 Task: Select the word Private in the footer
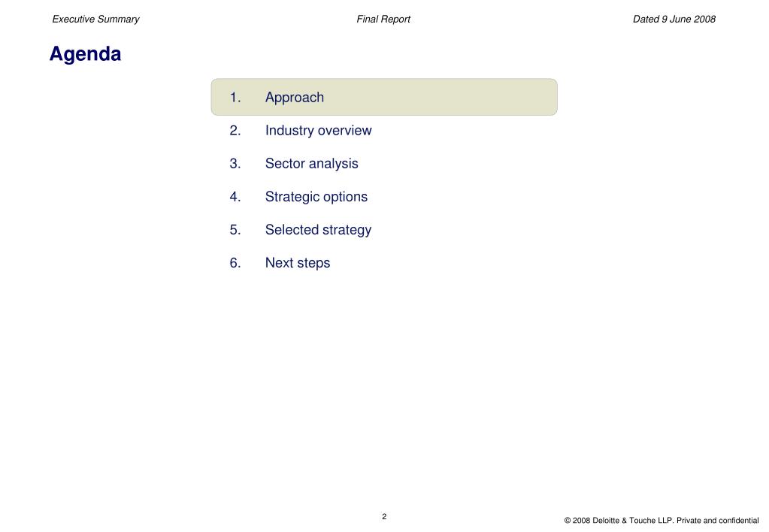tap(689, 520)
